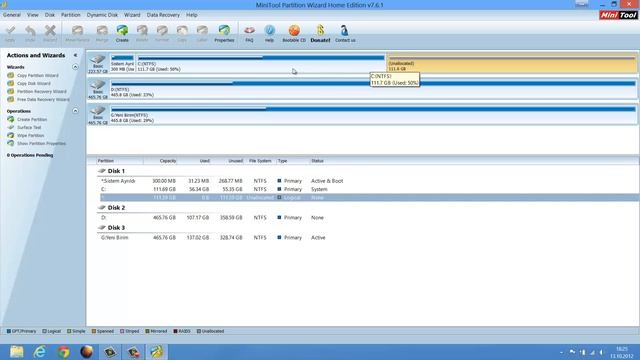Open File Explorer from the taskbar
The width and height of the screenshot is (640, 360).
click(x=17, y=352)
